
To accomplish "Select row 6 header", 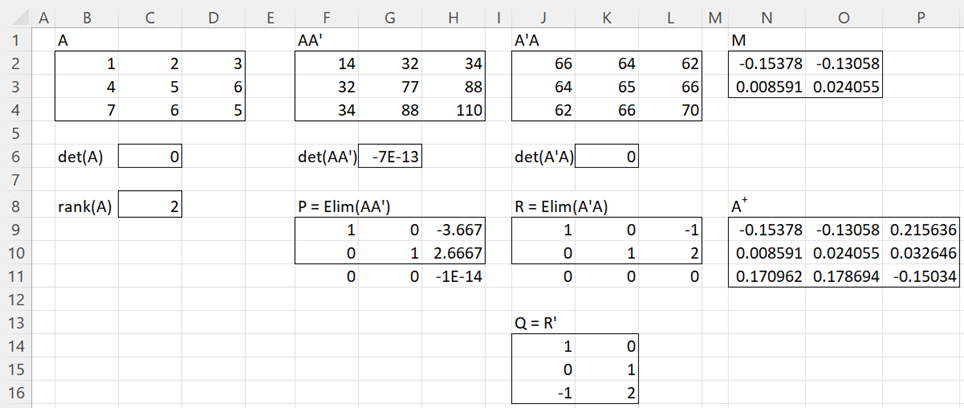I will [15, 157].
